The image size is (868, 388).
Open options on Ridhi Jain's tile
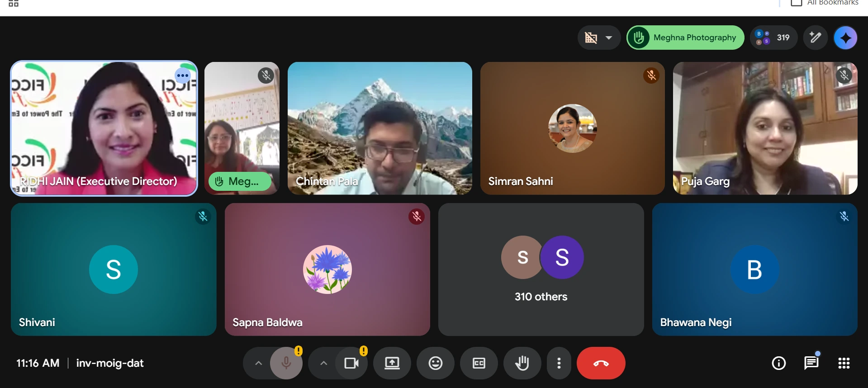(183, 76)
